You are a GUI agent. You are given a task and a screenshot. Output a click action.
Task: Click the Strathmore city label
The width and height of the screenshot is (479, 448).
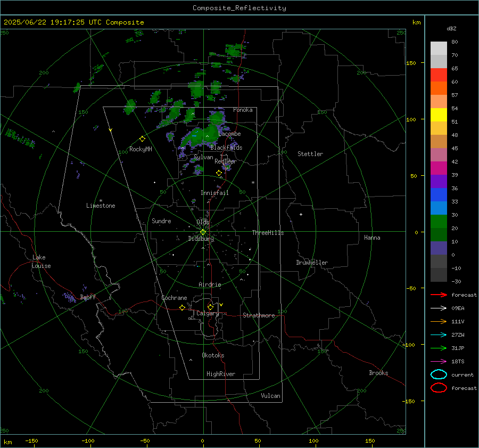pos(259,315)
